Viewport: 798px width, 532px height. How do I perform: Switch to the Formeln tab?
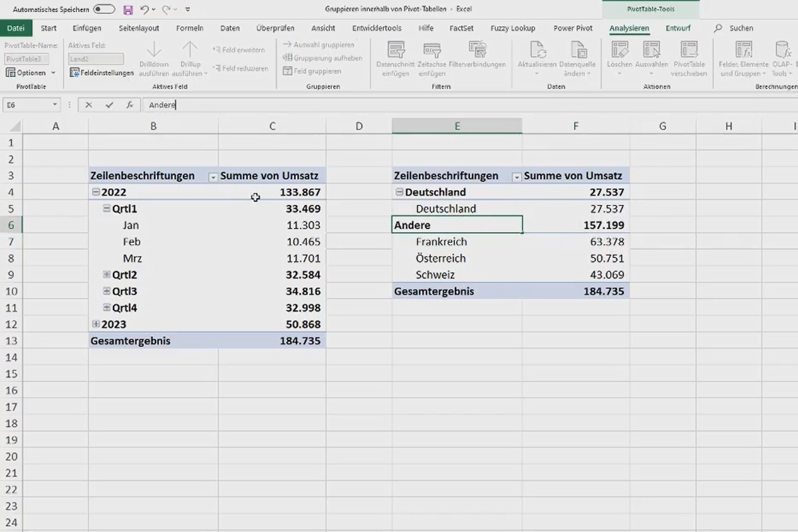point(190,28)
